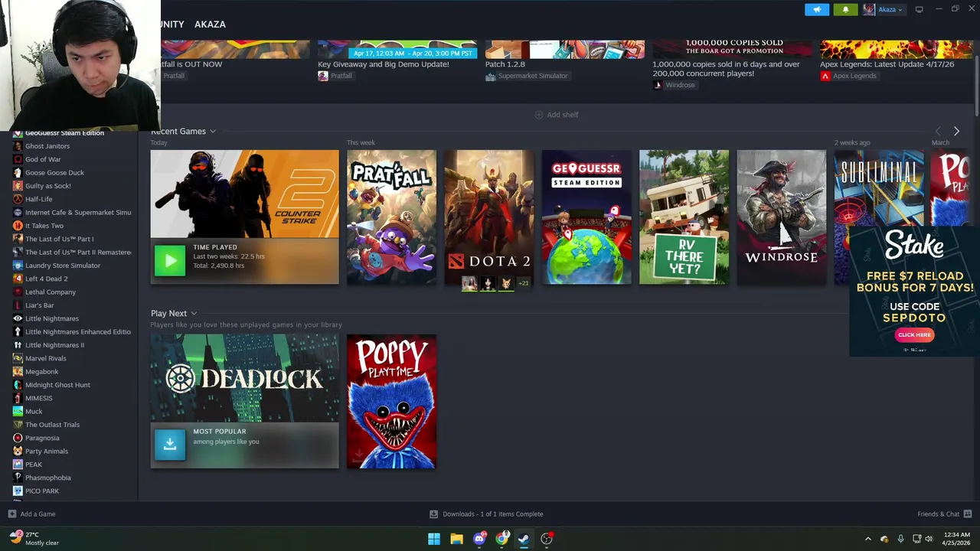This screenshot has width=980, height=551.
Task: Open OBS Studio from the taskbar
Action: coord(547,539)
